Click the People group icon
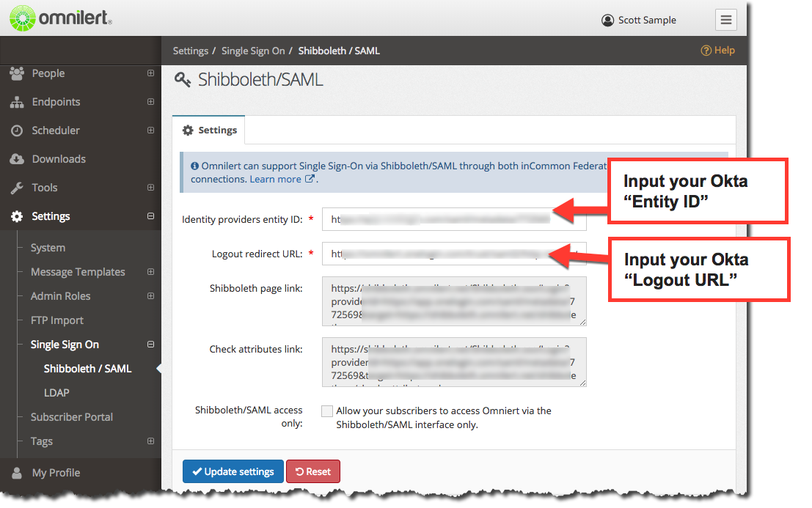The image size is (812, 508). tap(17, 73)
